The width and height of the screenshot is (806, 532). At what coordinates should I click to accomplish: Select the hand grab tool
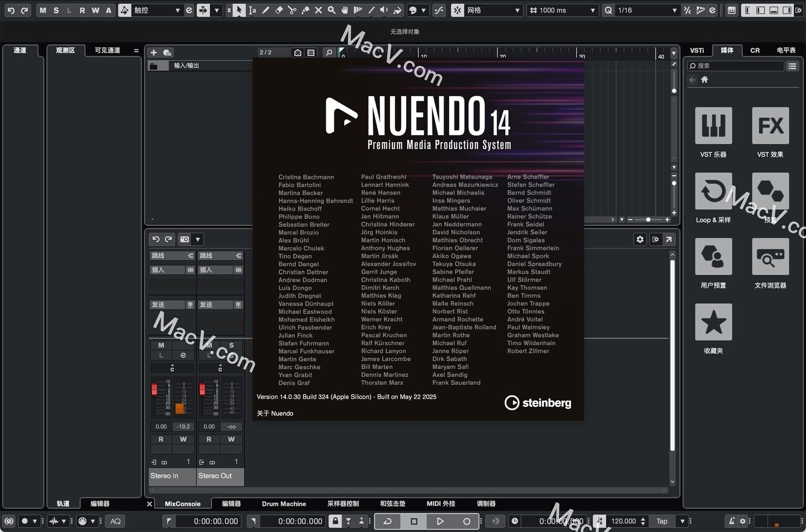pos(345,10)
